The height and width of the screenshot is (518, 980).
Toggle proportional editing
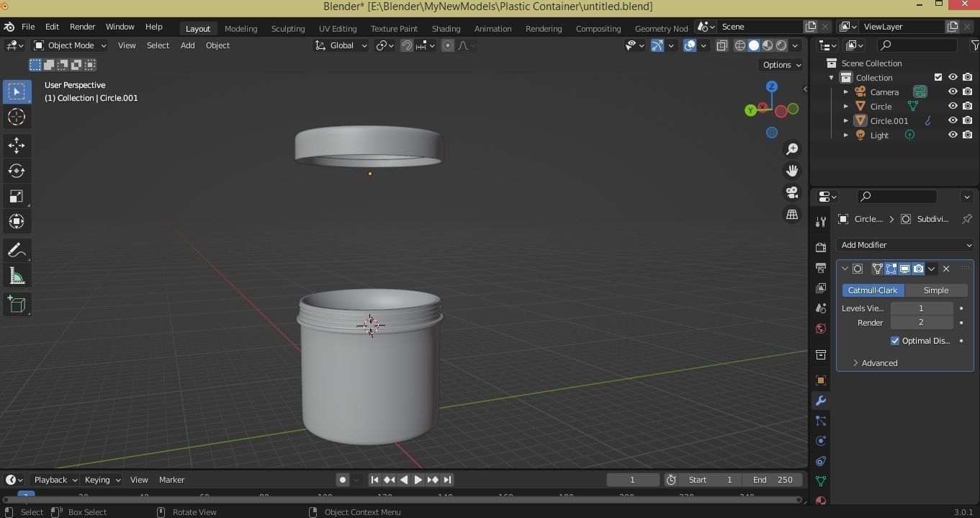tap(448, 45)
